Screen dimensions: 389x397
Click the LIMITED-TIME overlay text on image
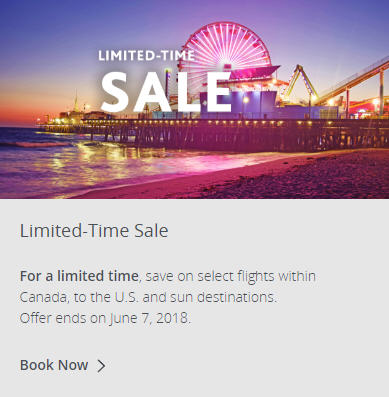coord(146,55)
